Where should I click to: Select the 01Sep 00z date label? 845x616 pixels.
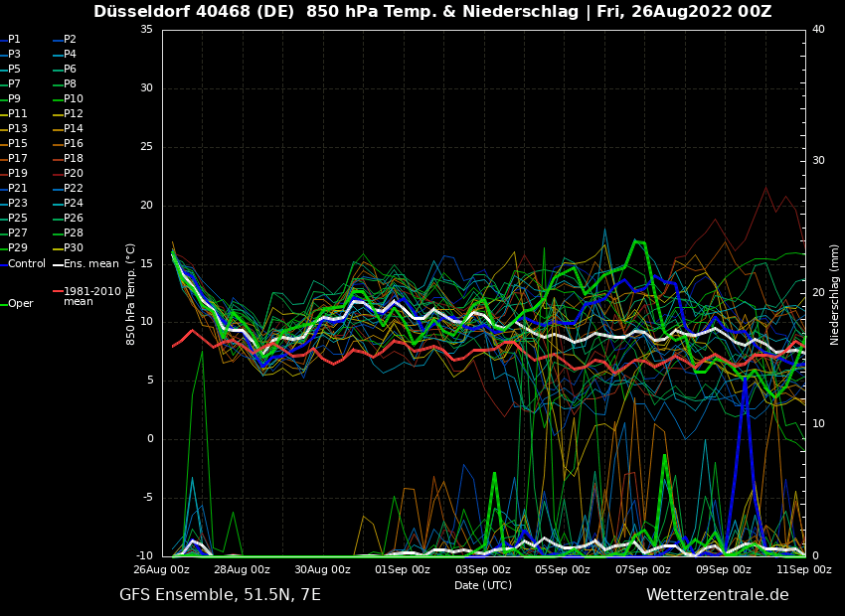point(403,570)
